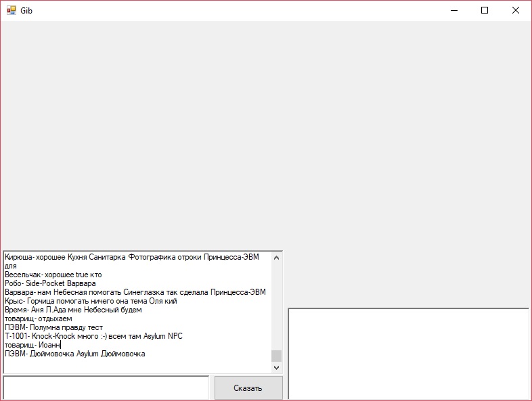Image resolution: width=532 pixels, height=401 pixels.
Task: Click the line starting with Кирюша
Action: (131, 257)
